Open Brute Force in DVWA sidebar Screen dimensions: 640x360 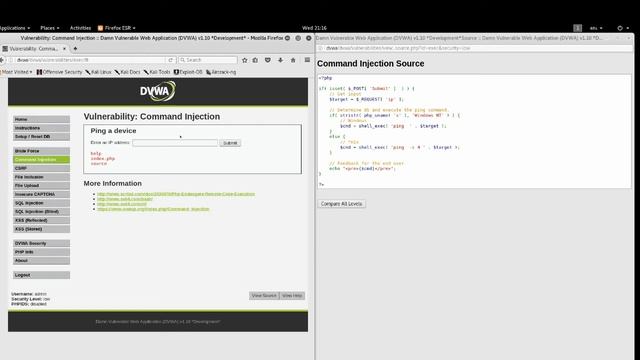(41, 151)
